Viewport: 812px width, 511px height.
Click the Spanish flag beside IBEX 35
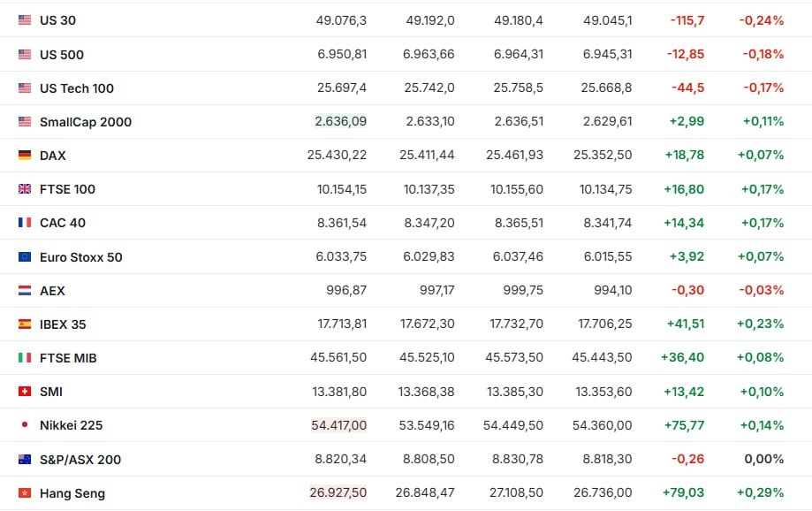25,324
